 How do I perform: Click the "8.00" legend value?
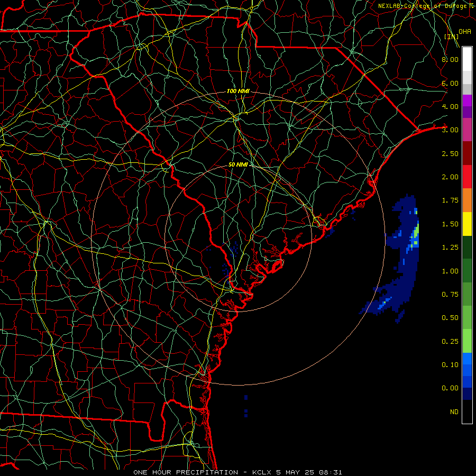tap(450, 59)
